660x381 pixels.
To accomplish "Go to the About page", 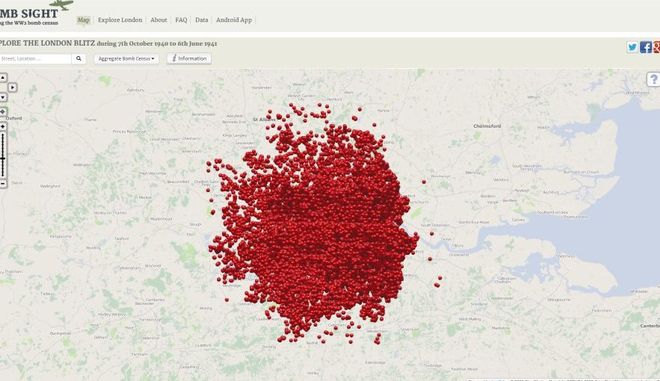I will [x=159, y=20].
